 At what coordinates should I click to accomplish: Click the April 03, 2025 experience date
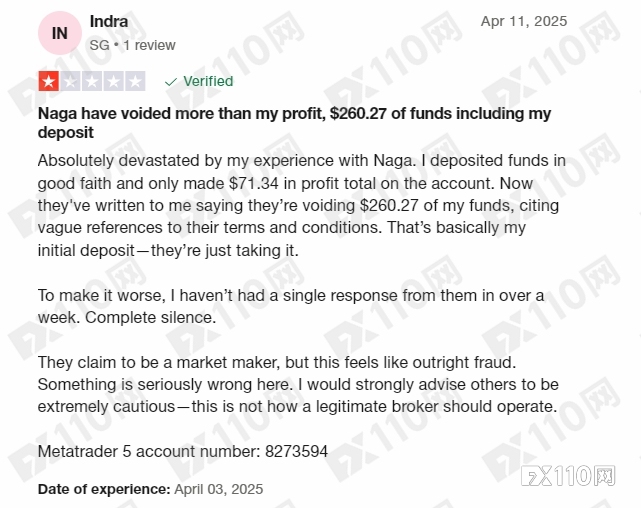pos(219,489)
